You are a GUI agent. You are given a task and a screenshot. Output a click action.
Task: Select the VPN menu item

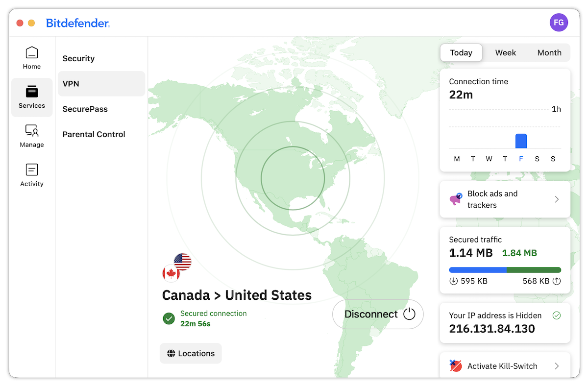[101, 84]
